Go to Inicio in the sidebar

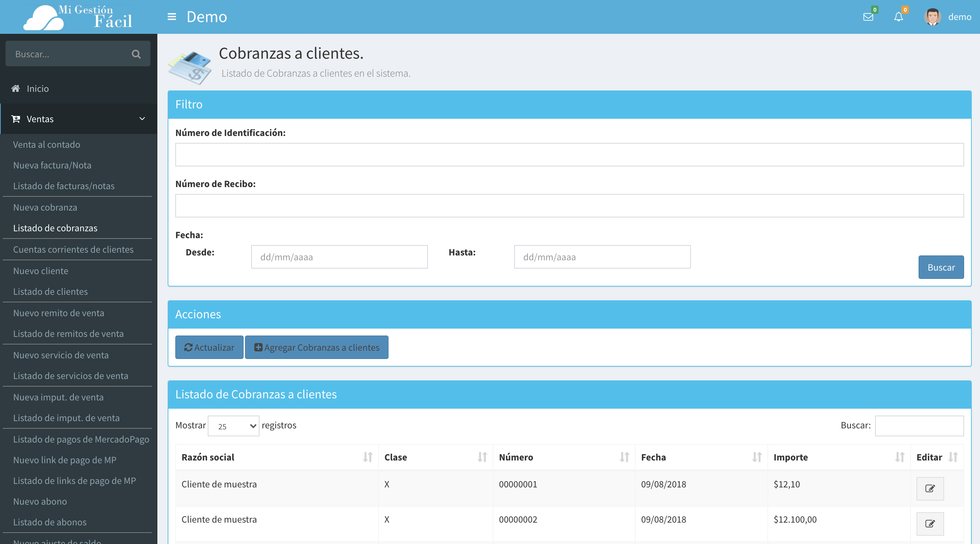38,88
